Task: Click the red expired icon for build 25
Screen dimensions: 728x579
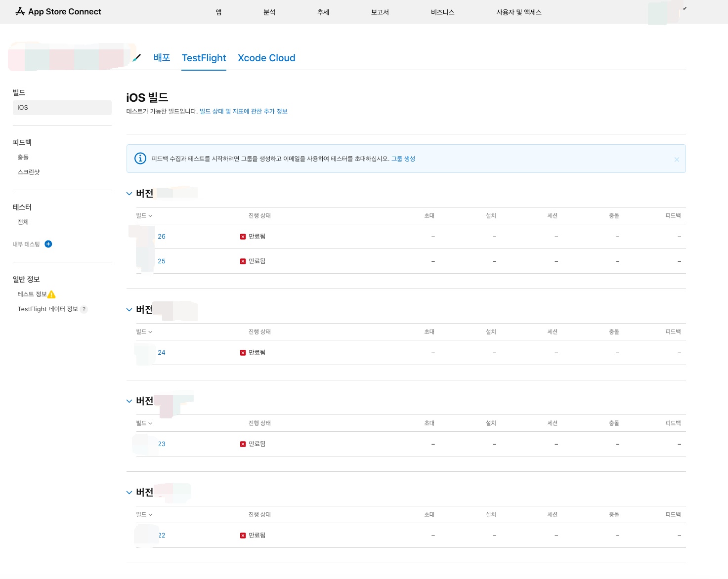Action: click(x=243, y=261)
